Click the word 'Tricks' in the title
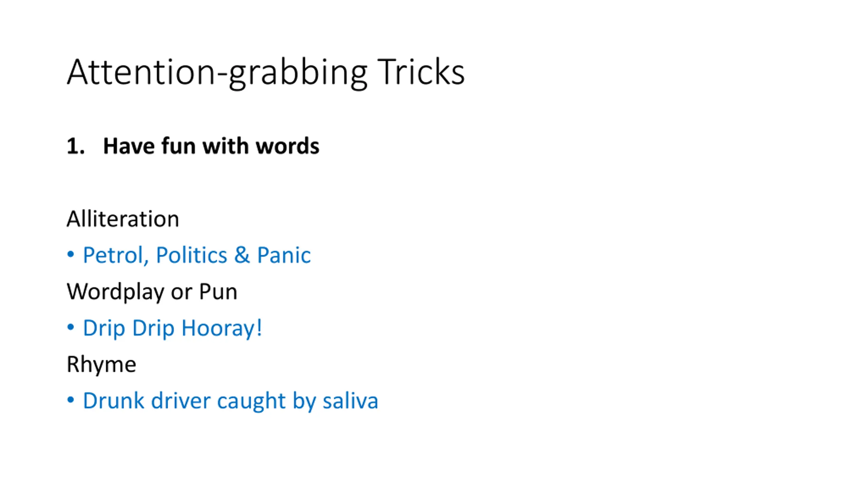Image resolution: width=868 pixels, height=488 pixels. (x=421, y=72)
